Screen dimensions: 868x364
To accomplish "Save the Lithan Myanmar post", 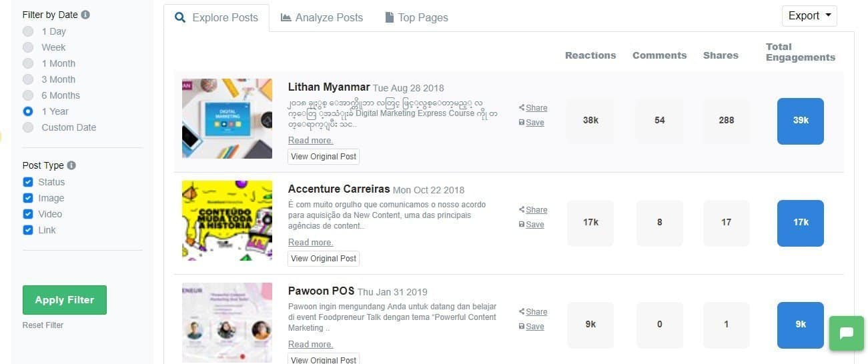I will 534,123.
